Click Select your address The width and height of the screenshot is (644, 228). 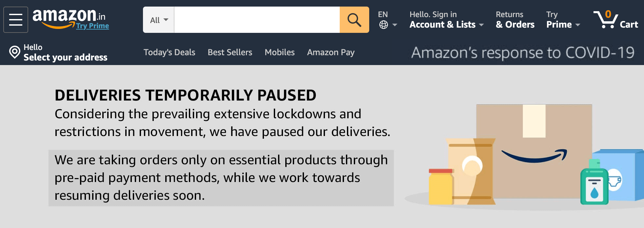click(x=65, y=57)
